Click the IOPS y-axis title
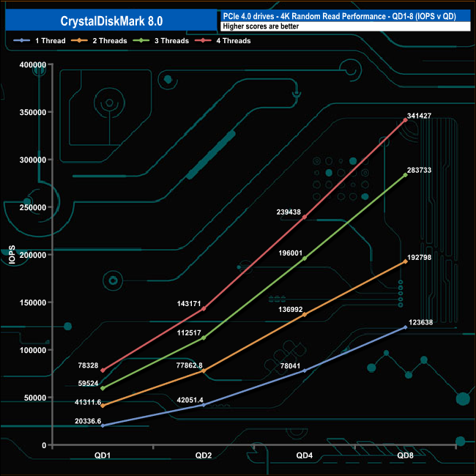476x476 pixels. point(12,255)
